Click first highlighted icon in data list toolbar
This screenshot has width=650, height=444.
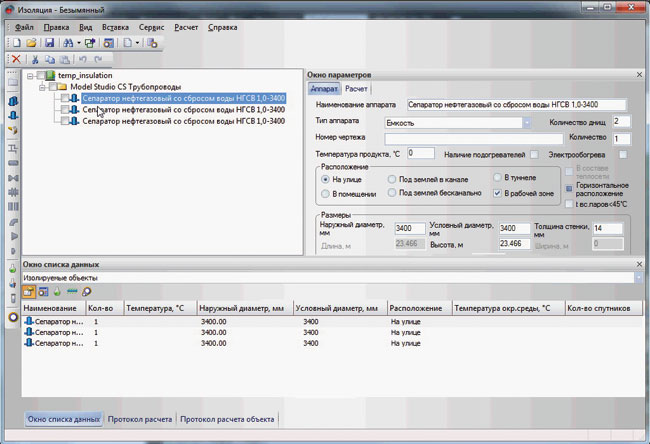29,291
